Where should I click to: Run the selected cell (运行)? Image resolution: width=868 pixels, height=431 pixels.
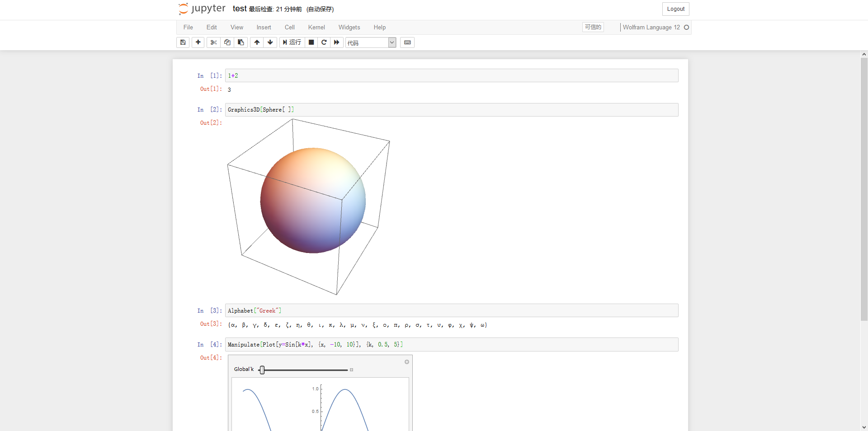(292, 42)
